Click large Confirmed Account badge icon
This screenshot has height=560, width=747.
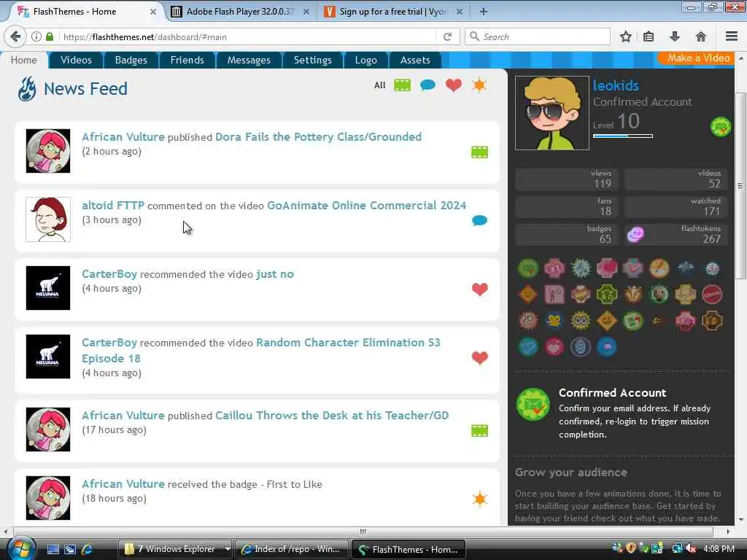pyautogui.click(x=533, y=404)
